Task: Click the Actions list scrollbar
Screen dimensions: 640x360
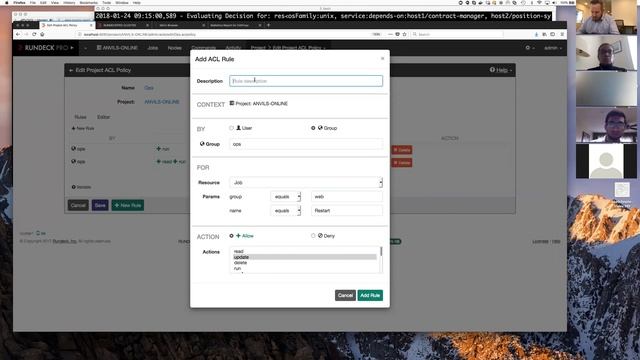Action: [381, 260]
